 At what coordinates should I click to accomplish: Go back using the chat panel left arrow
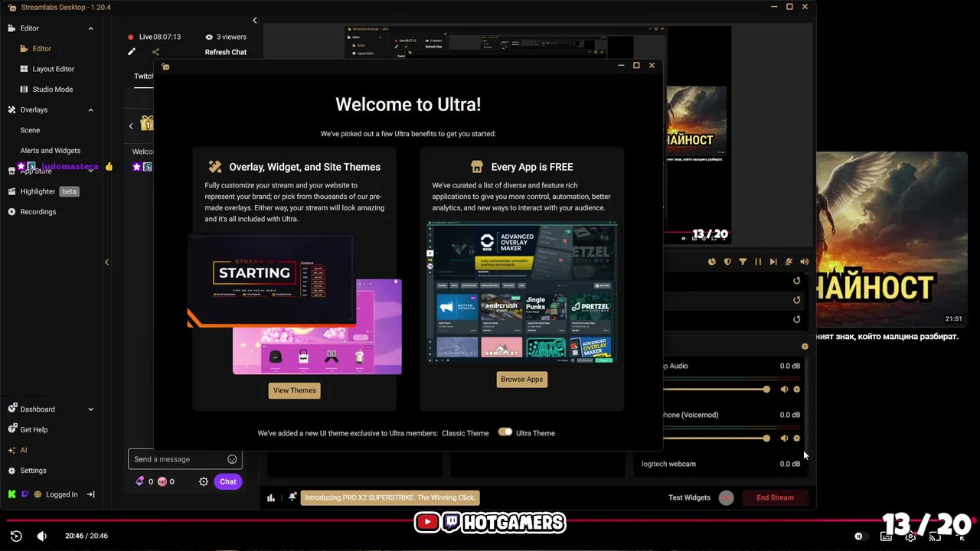131,126
